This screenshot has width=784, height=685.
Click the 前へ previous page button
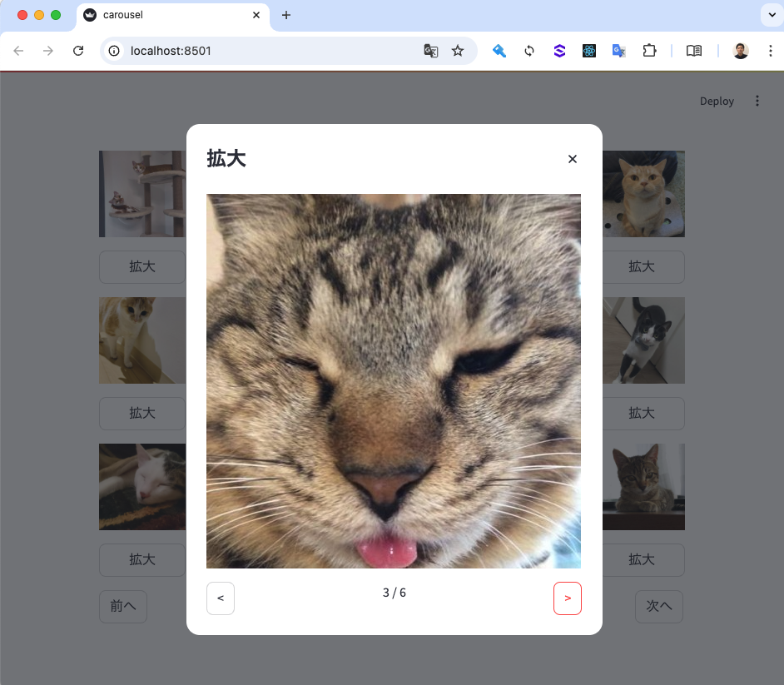123,607
